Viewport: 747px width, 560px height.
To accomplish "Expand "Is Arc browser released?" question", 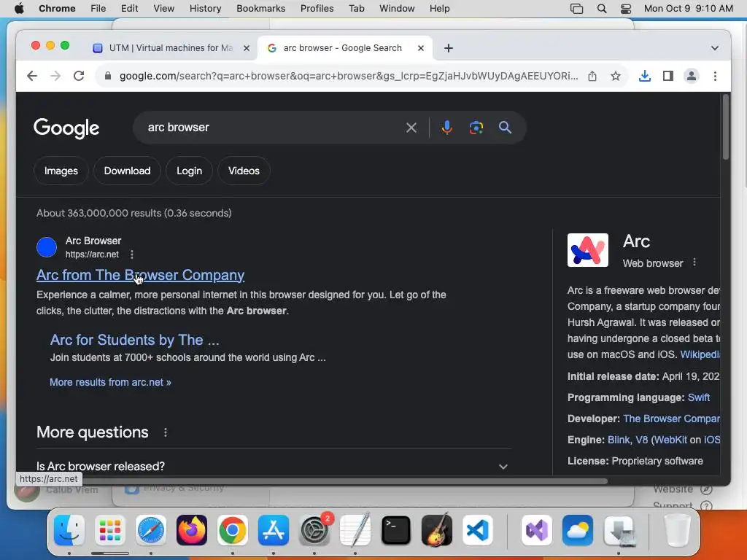I will 273,466.
